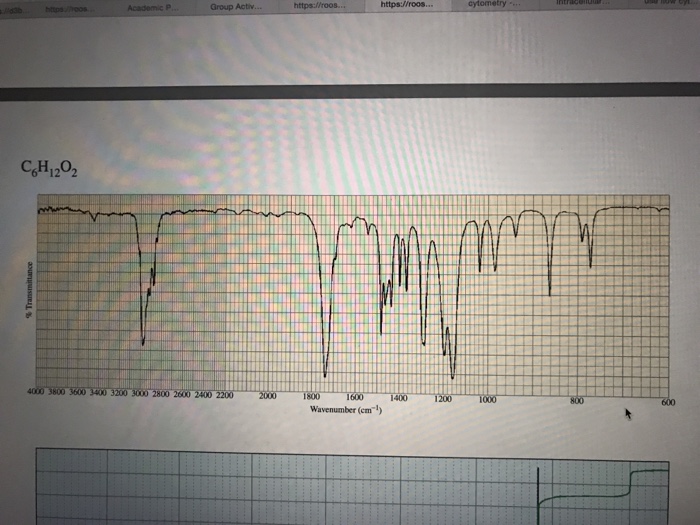The image size is (700, 525).
Task: Click the 3200 wavenumber axis value
Action: click(x=119, y=393)
